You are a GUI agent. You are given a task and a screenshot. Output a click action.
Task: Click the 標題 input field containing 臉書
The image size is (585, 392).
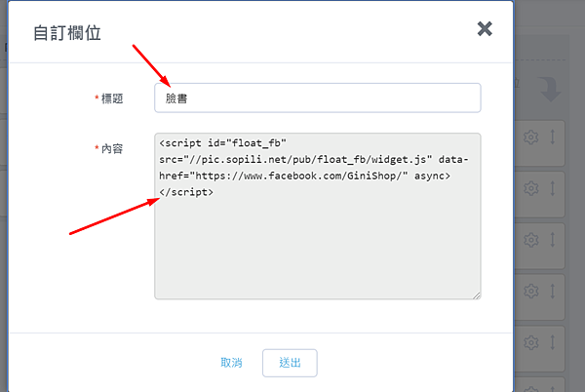coord(317,98)
